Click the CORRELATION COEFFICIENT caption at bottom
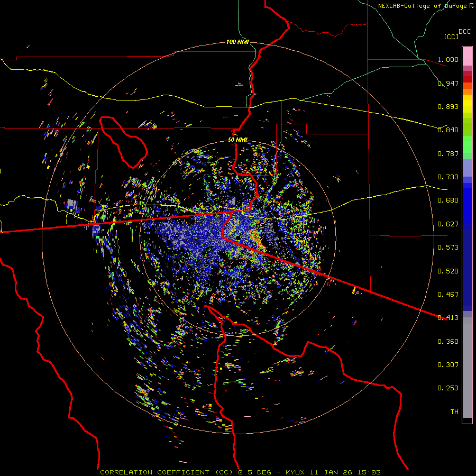 [x=240, y=472]
